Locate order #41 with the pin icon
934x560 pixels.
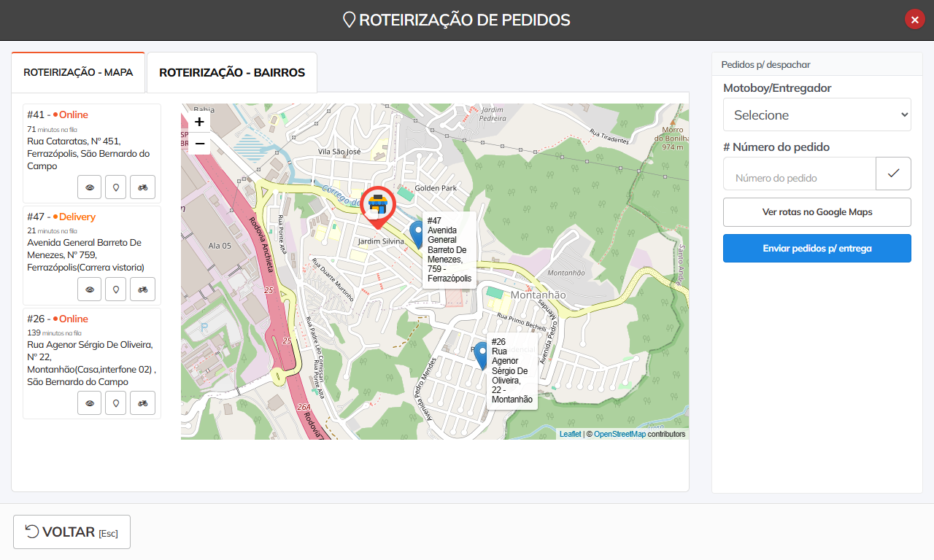click(x=115, y=187)
